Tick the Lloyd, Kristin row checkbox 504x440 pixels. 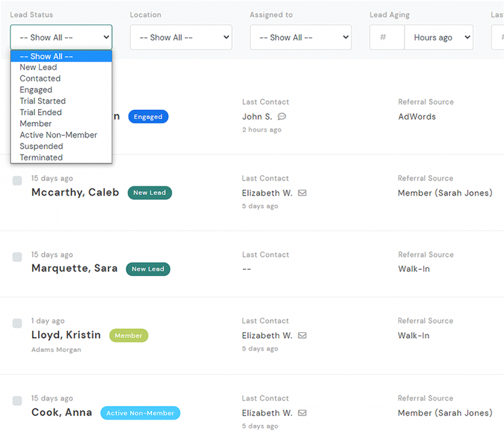click(x=17, y=323)
